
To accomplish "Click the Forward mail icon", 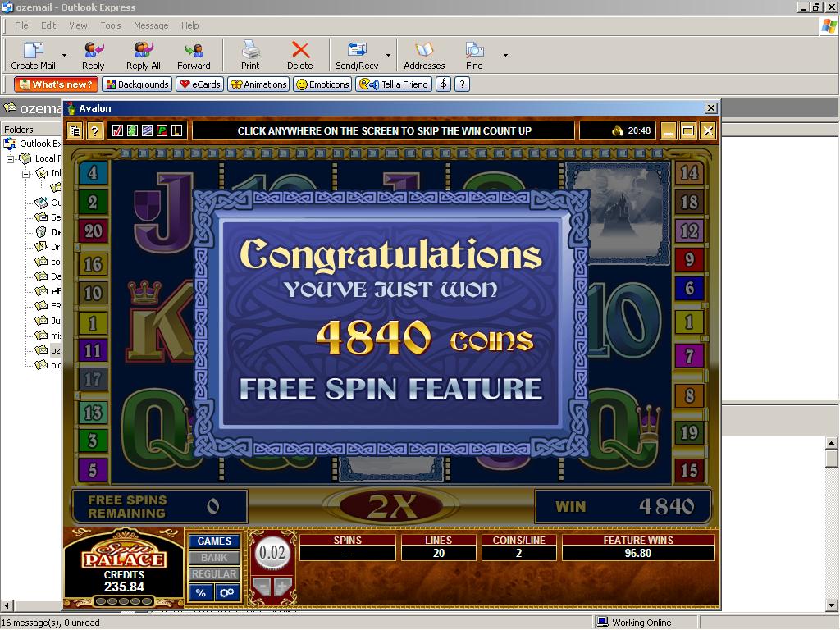I will click(x=194, y=55).
